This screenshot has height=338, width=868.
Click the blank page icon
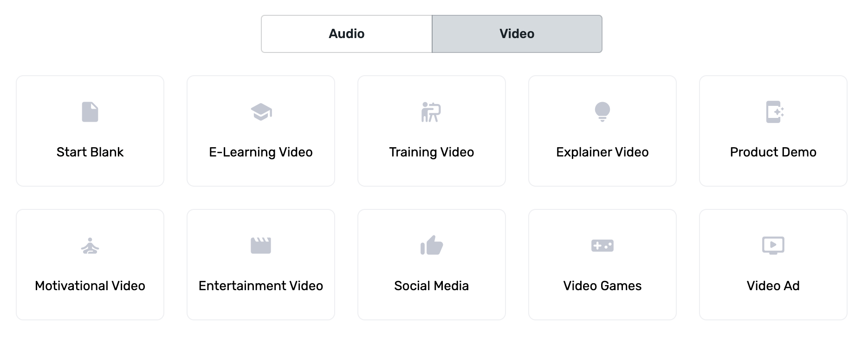coord(90,112)
